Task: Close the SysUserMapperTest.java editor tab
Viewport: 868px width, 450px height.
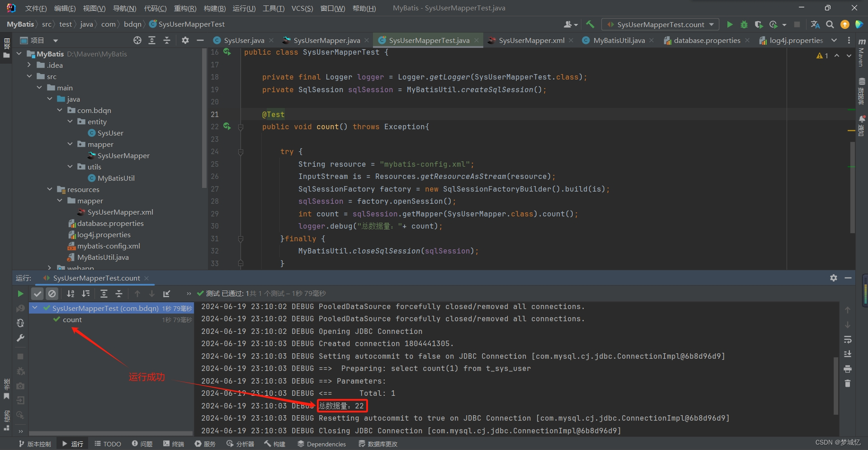Action: pos(476,40)
